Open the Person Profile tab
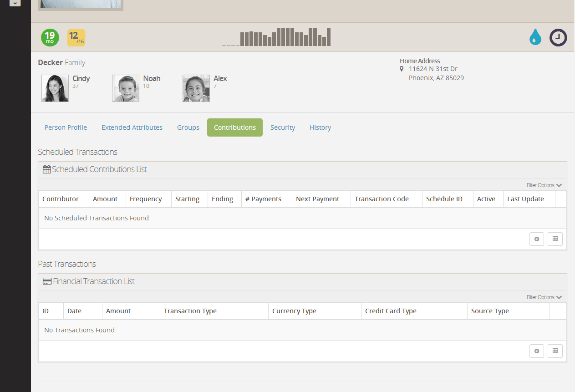The image size is (575, 392). [x=66, y=127]
